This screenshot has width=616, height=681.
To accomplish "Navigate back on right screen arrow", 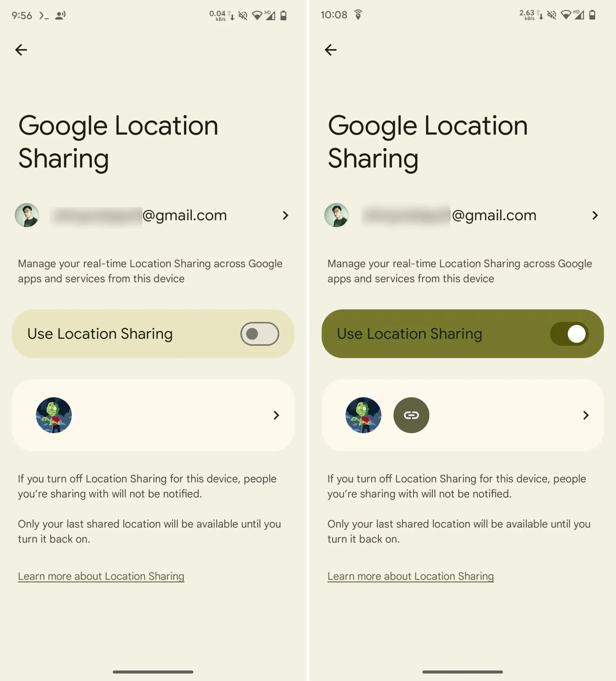I will pos(331,49).
